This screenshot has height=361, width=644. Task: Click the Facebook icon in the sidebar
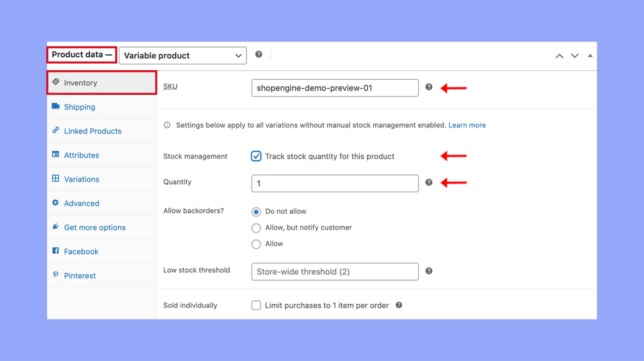click(x=56, y=251)
